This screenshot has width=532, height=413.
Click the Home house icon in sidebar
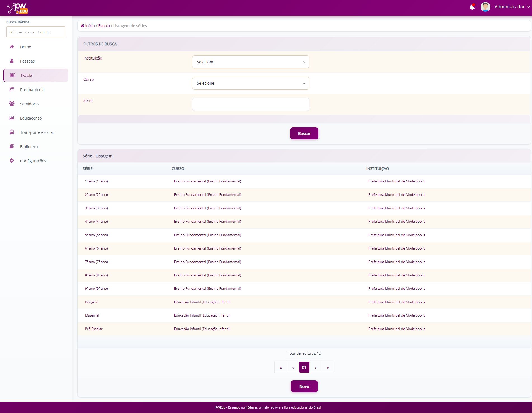tap(12, 47)
